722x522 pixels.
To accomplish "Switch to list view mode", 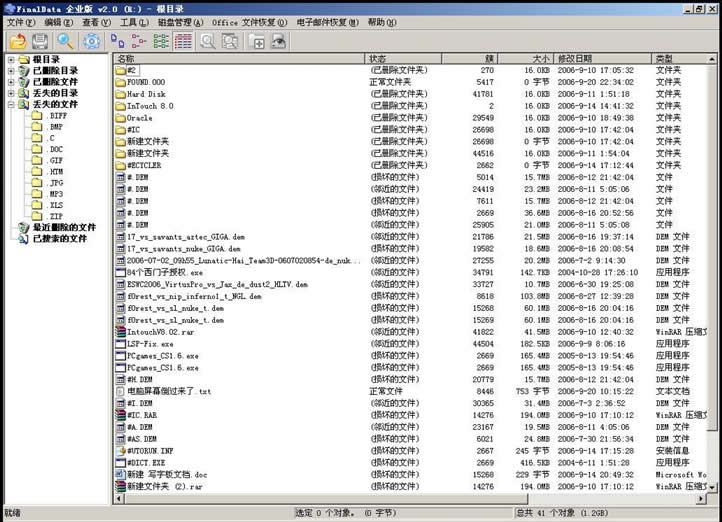I will click(161, 41).
